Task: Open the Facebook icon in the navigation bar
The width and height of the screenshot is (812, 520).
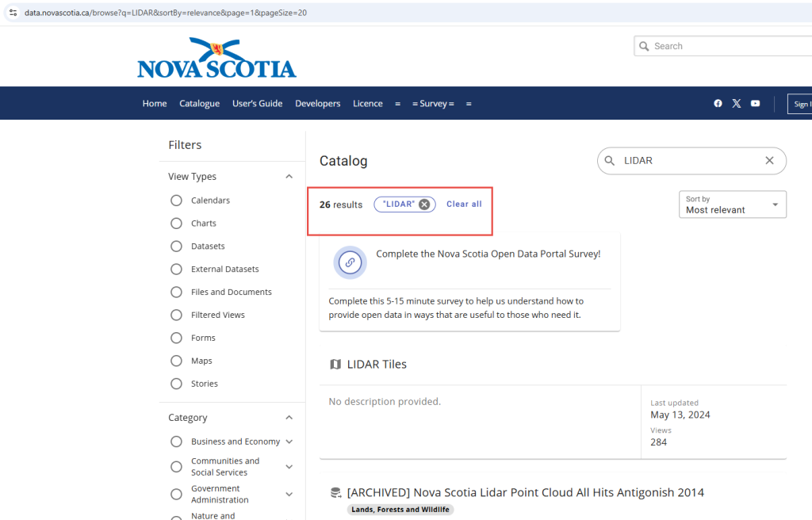Action: tap(718, 103)
